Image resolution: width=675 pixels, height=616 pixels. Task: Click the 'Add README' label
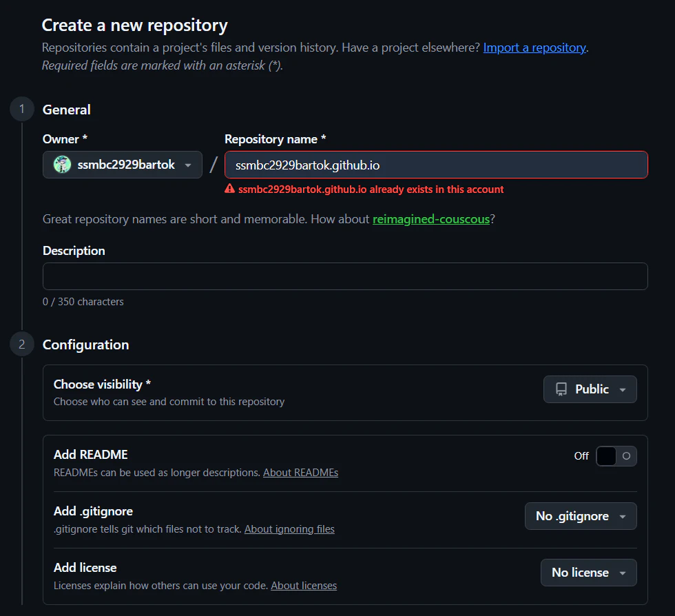click(x=90, y=455)
